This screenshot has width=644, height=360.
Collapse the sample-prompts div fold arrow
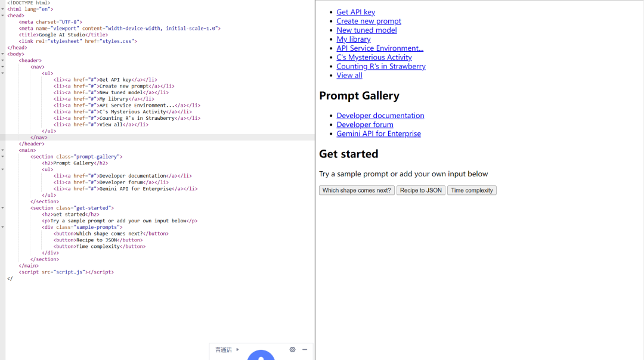(2, 227)
